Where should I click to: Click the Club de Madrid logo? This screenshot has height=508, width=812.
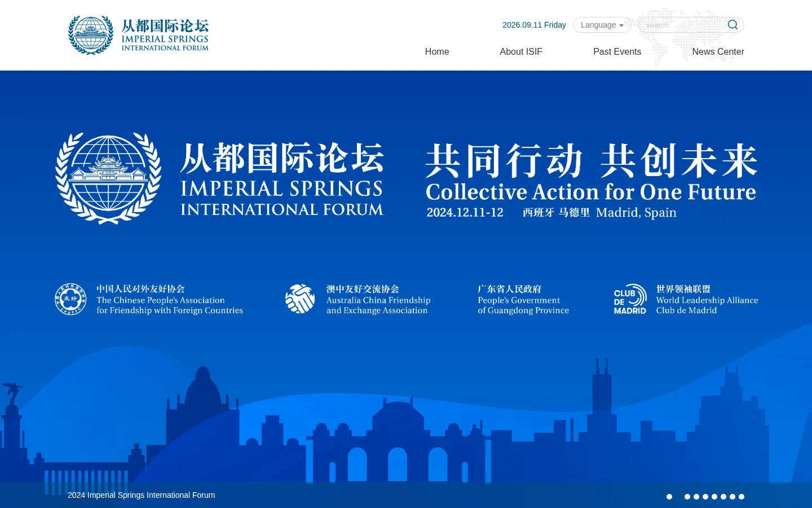point(630,299)
